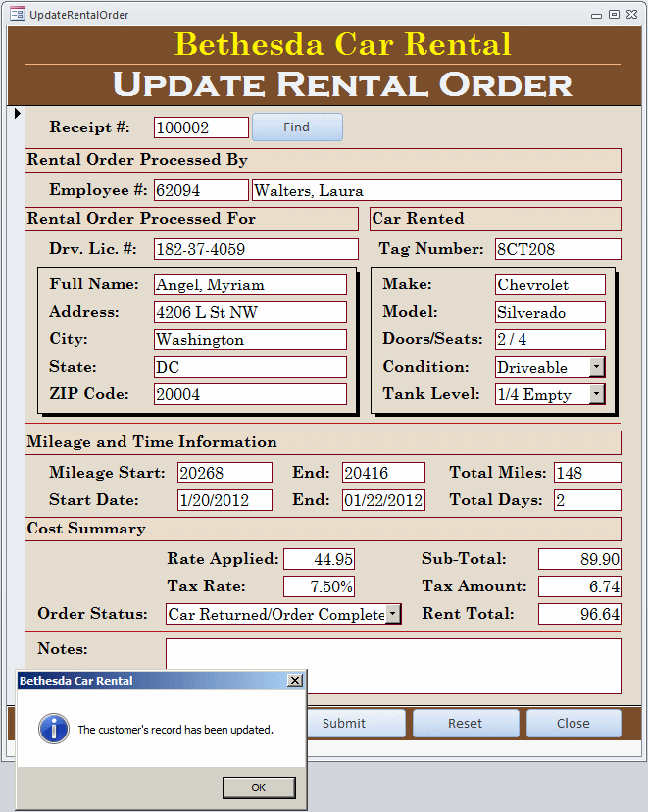Click the ZIP Code field 20004
The image size is (648, 812).
tap(250, 394)
